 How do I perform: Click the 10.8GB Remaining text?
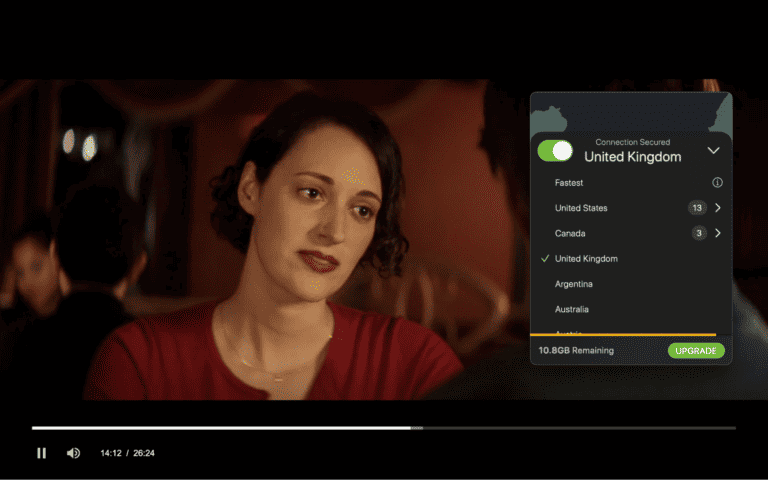pos(576,351)
